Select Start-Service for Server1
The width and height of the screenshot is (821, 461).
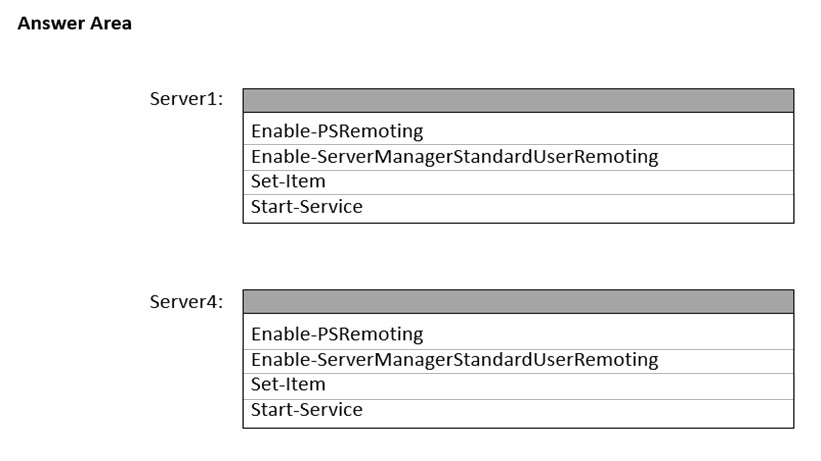[x=306, y=208]
